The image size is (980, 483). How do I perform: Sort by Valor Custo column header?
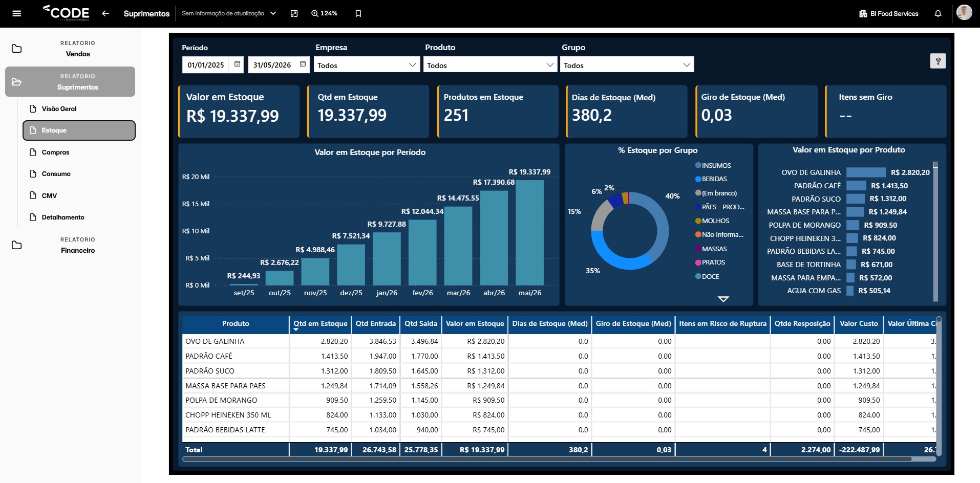[859, 323]
